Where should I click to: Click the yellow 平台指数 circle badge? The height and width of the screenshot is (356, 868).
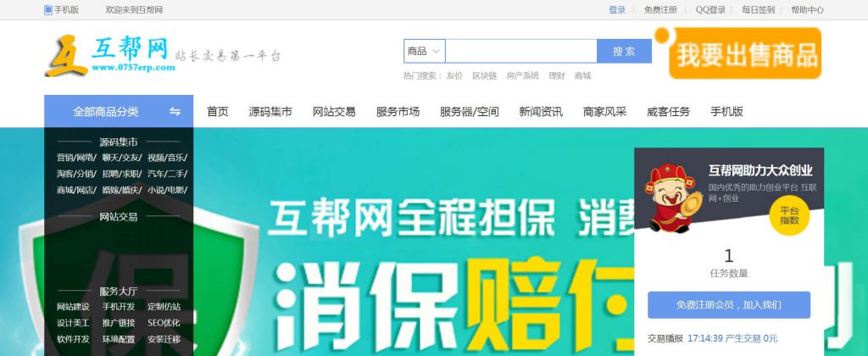789,215
